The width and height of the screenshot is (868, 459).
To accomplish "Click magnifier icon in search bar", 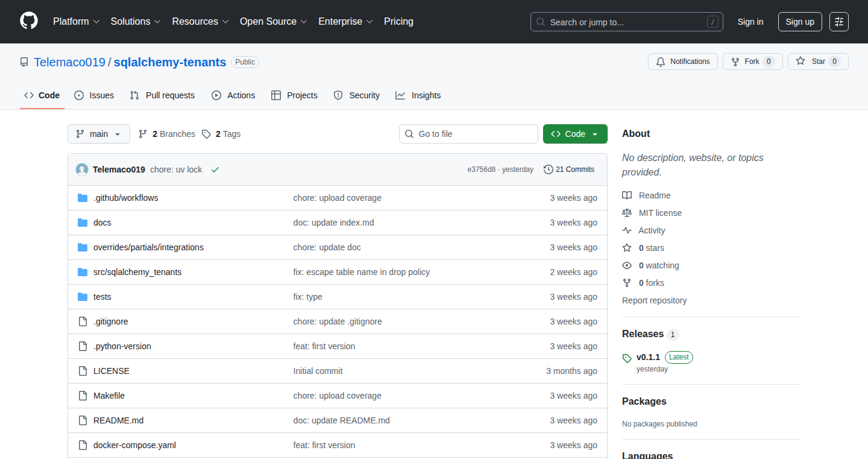I will tap(541, 22).
